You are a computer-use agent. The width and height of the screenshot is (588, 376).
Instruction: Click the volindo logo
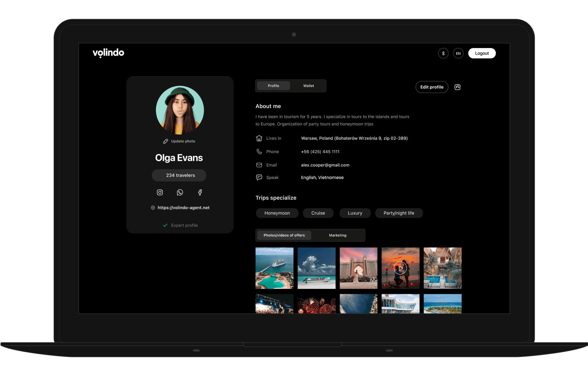tap(108, 53)
